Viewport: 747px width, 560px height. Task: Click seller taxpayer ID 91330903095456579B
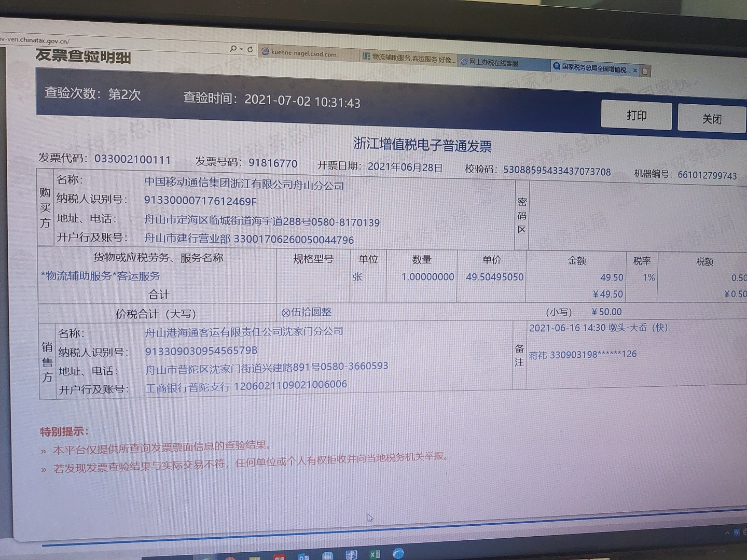201,351
